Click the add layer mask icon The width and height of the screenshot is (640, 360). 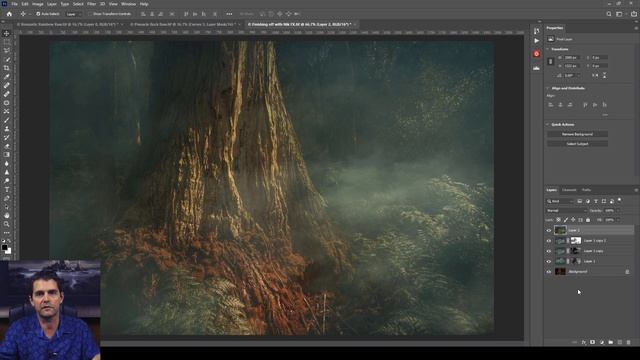point(593,342)
